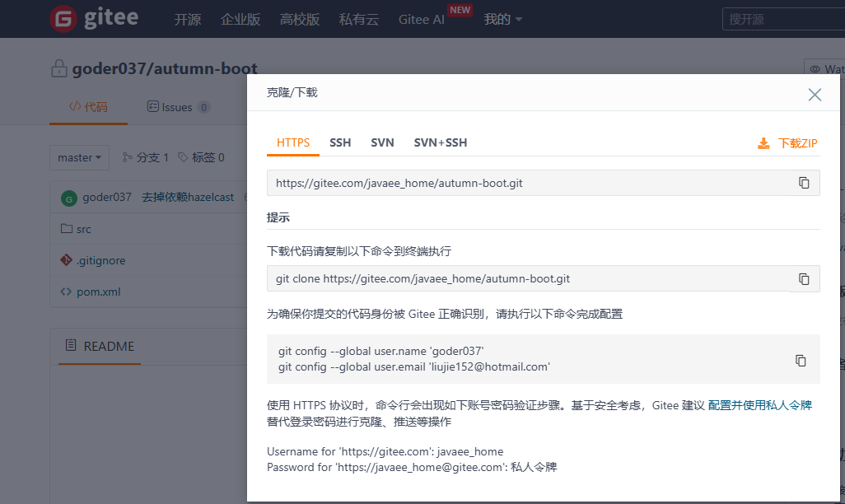This screenshot has width=845, height=504.
Task: Copy the HTTPS repository URL
Action: point(804,183)
